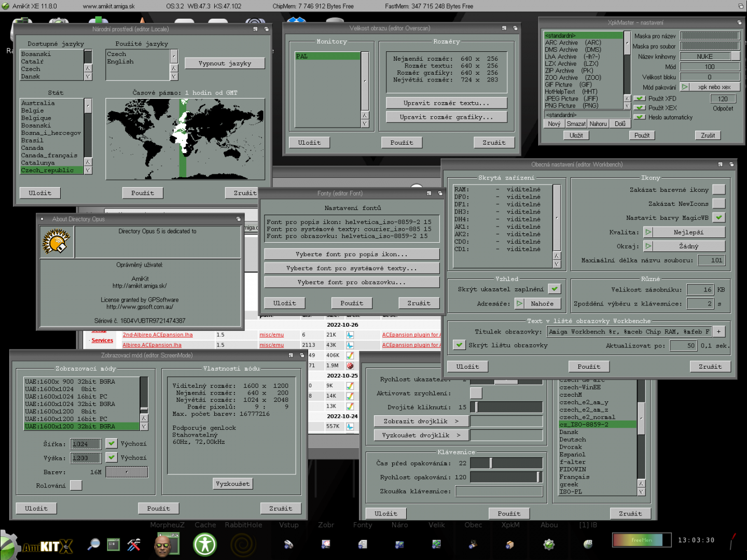Click Zkouška klávesnice test field
Image resolution: width=747 pixels, height=560 pixels.
499,491
